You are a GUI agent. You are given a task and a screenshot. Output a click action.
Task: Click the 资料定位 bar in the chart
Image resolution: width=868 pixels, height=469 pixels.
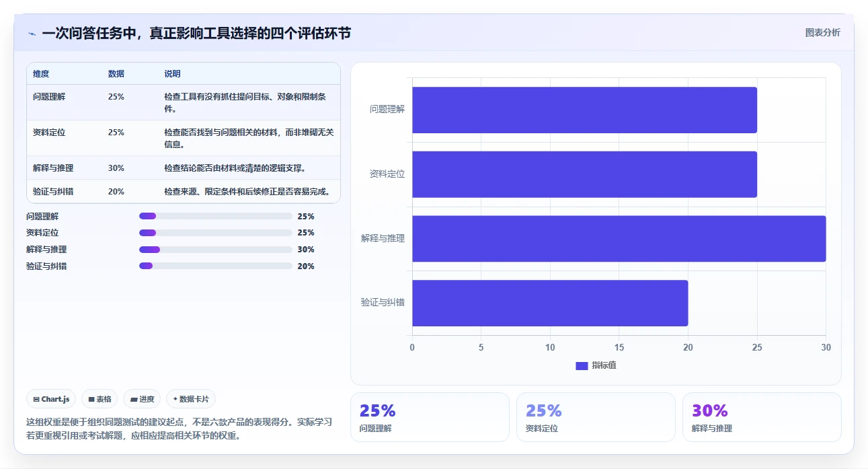point(584,174)
